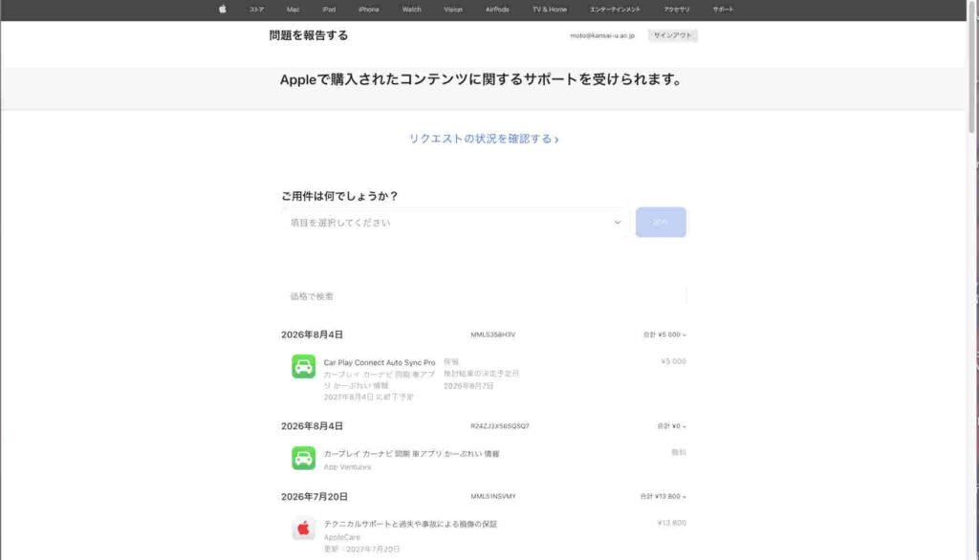Click the ¥13,800 item price
Viewport: 979px width, 560px height.
coord(672,523)
